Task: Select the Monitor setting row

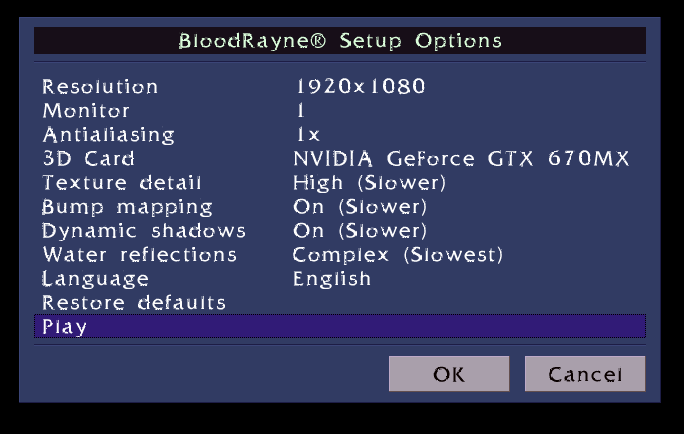Action: pyautogui.click(x=86, y=111)
